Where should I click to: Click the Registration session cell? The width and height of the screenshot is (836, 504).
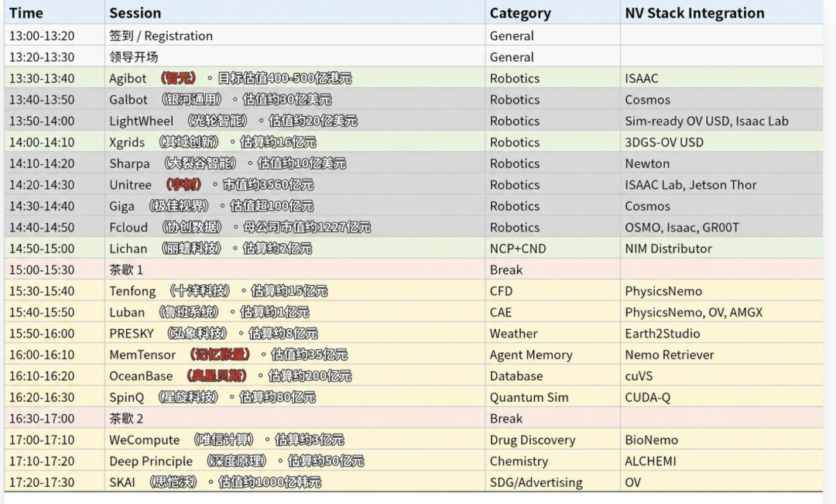tap(295, 35)
